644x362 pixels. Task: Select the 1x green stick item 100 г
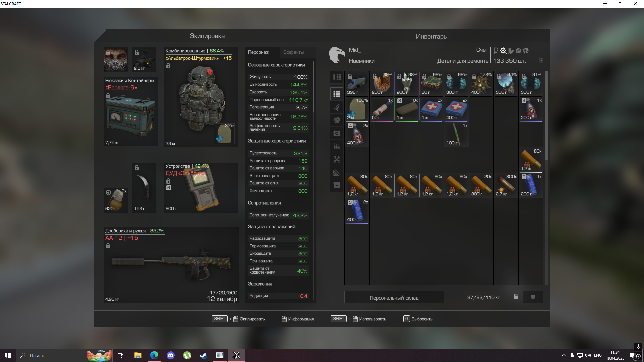pos(456,134)
